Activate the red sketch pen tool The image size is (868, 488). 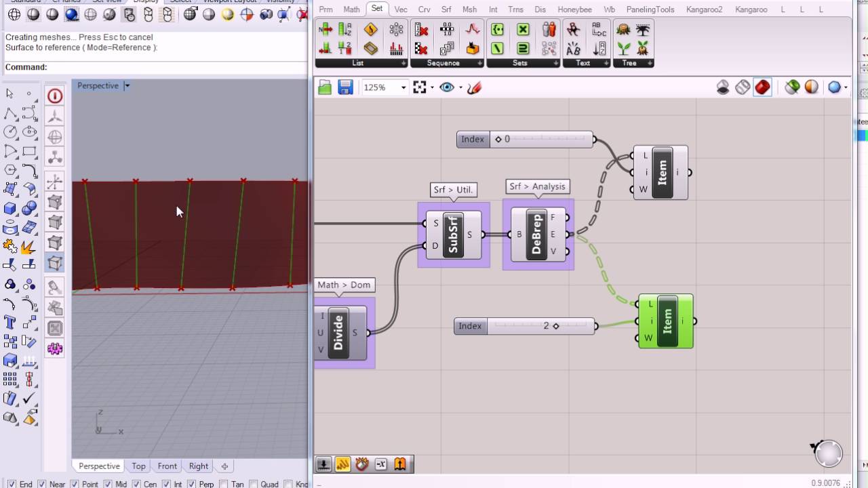pos(475,87)
